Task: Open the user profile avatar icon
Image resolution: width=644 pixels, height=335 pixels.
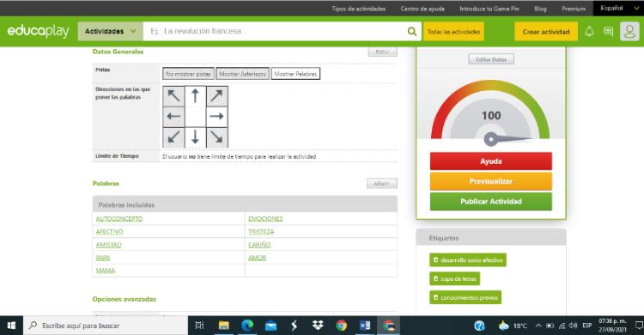Action: 629,32
